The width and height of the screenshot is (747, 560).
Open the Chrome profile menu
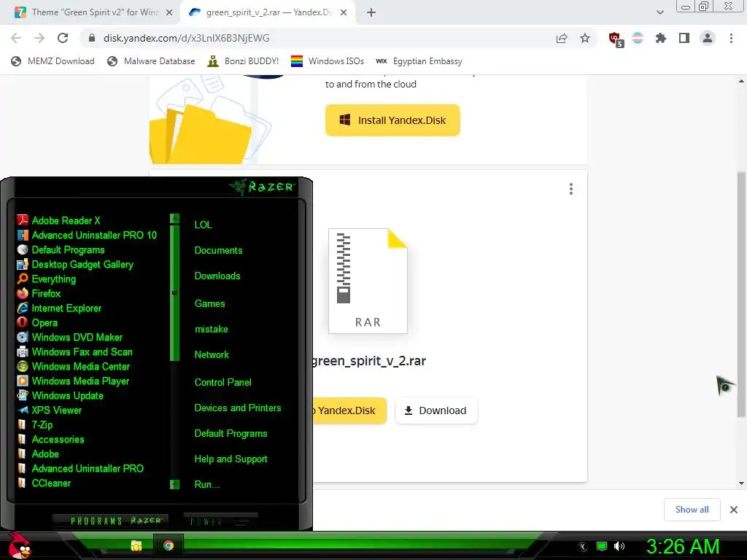pyautogui.click(x=708, y=38)
